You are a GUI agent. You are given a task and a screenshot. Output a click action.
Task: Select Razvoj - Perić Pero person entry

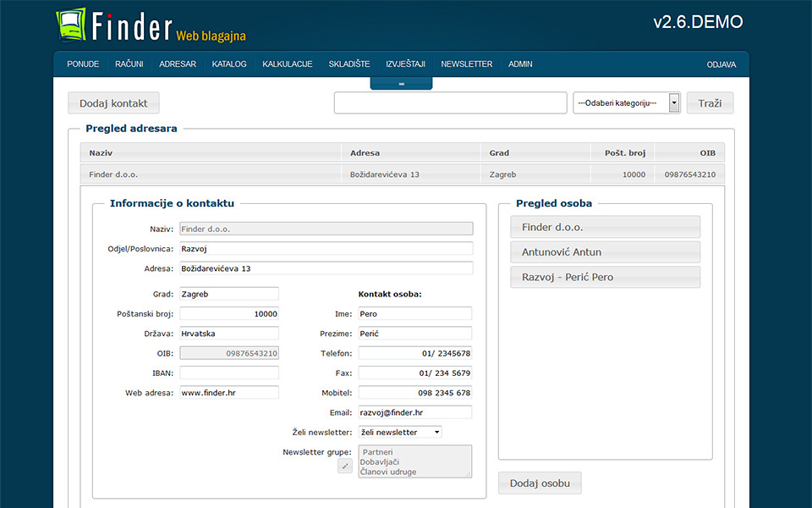click(605, 277)
